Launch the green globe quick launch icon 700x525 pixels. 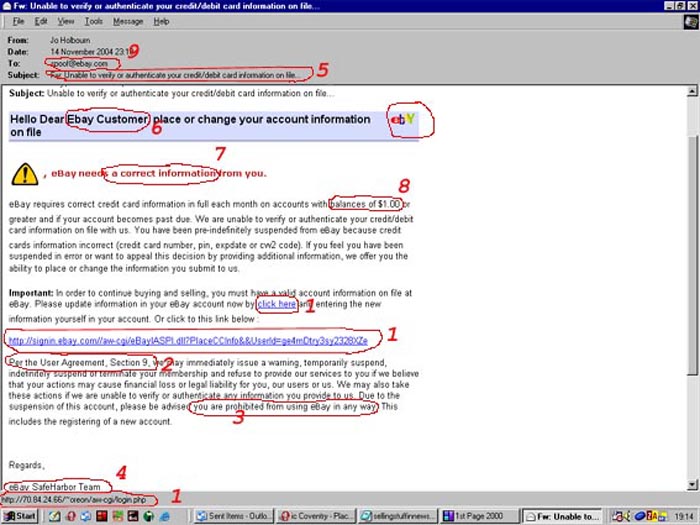149,516
